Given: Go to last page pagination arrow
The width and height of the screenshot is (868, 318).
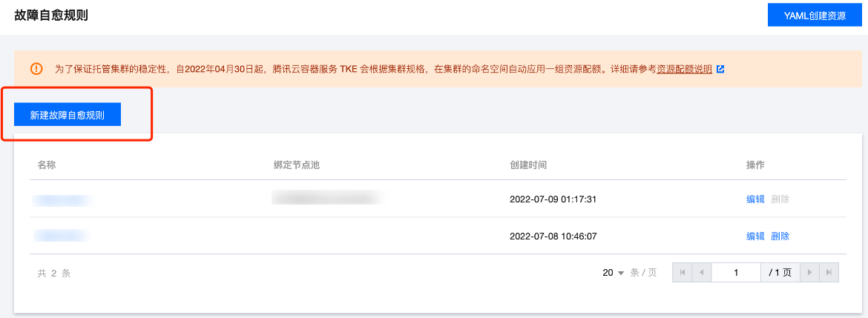Looking at the screenshot, I should click(x=829, y=273).
